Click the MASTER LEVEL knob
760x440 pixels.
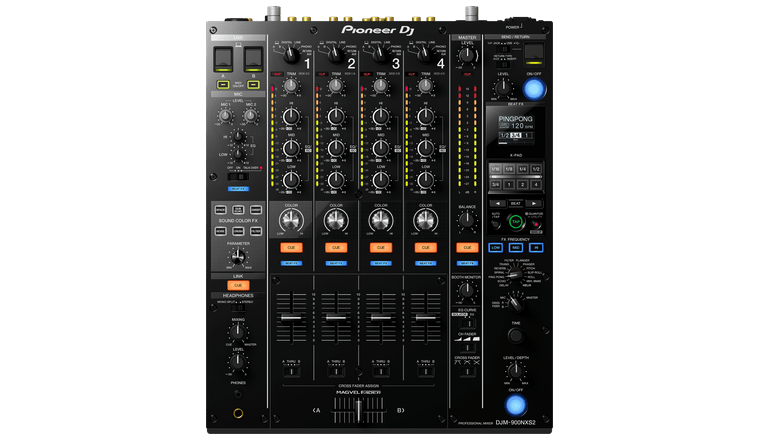[466, 56]
